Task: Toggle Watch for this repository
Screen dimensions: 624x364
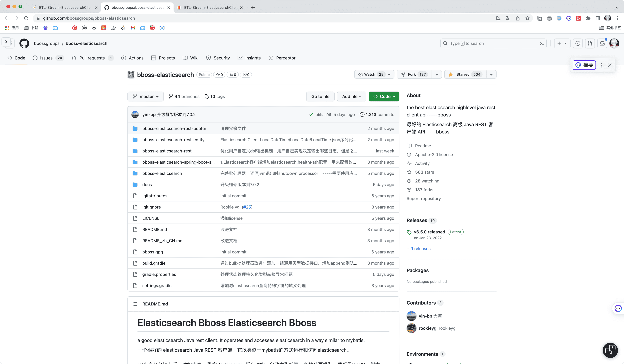Action: [370, 74]
